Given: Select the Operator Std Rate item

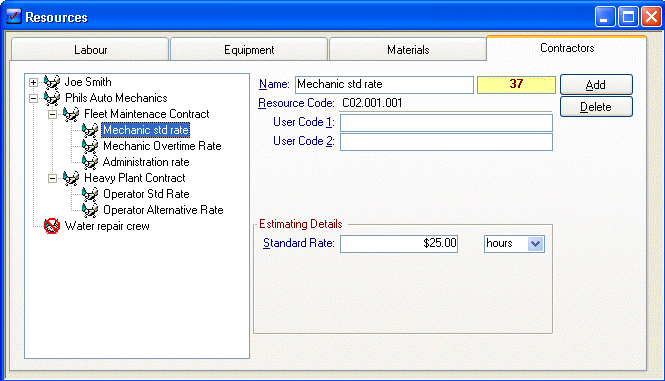Looking at the screenshot, I should coord(146,194).
